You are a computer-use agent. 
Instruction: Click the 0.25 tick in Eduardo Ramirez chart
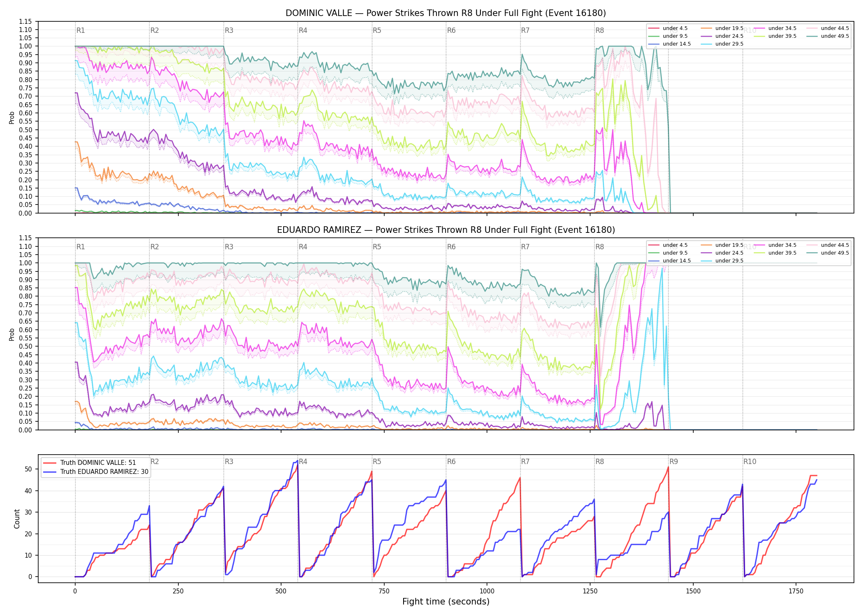[x=25, y=388]
